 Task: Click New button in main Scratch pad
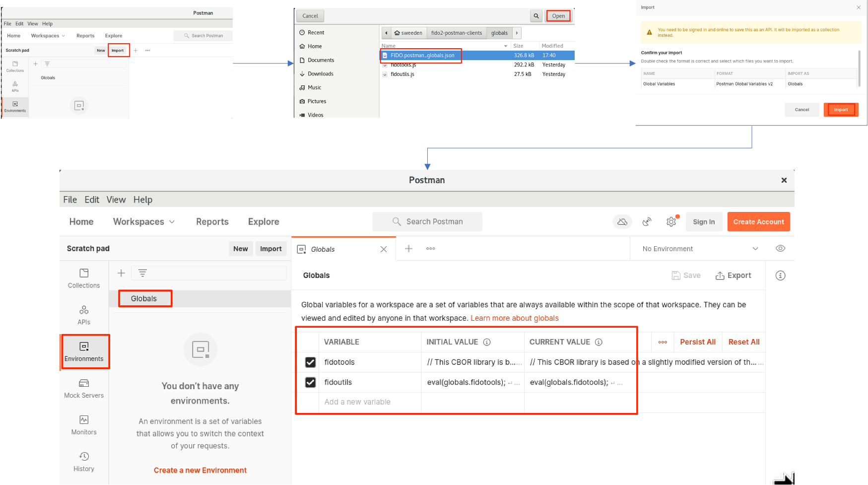click(x=241, y=249)
